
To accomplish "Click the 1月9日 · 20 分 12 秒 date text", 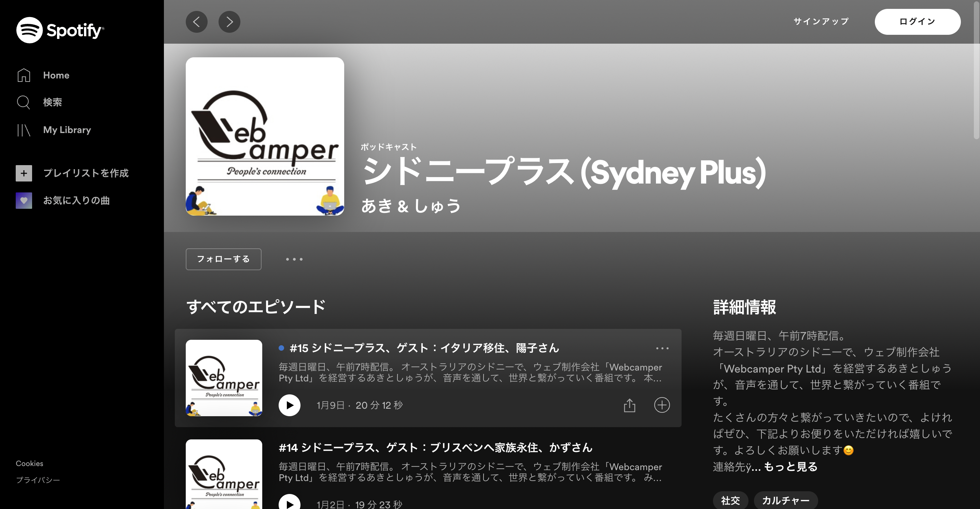I will coord(360,405).
